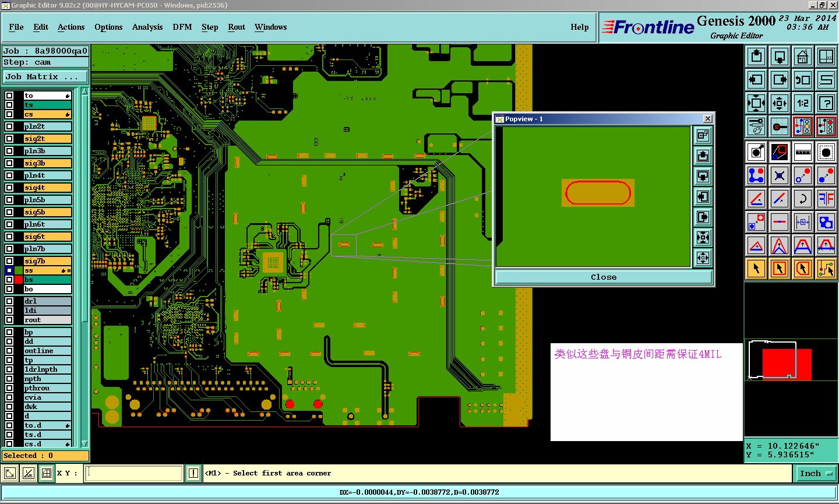Click Close button in Popview window
This screenshot has width=839, height=504.
(604, 277)
